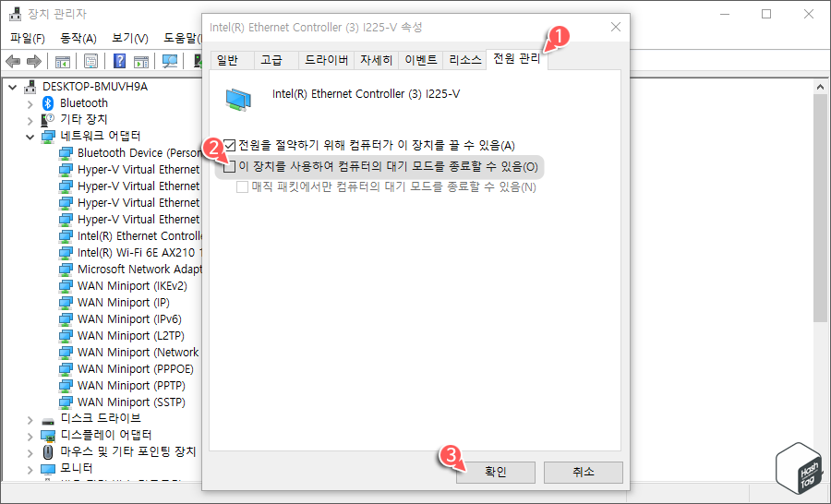
Task: Select WAN Miniport (SSTP) tree row
Action: pos(123,402)
